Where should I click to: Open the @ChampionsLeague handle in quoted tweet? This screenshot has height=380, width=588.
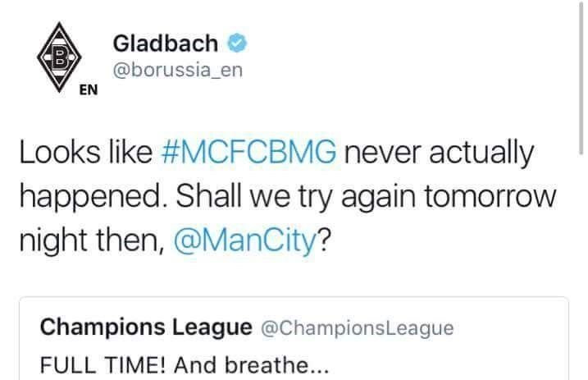tap(357, 328)
